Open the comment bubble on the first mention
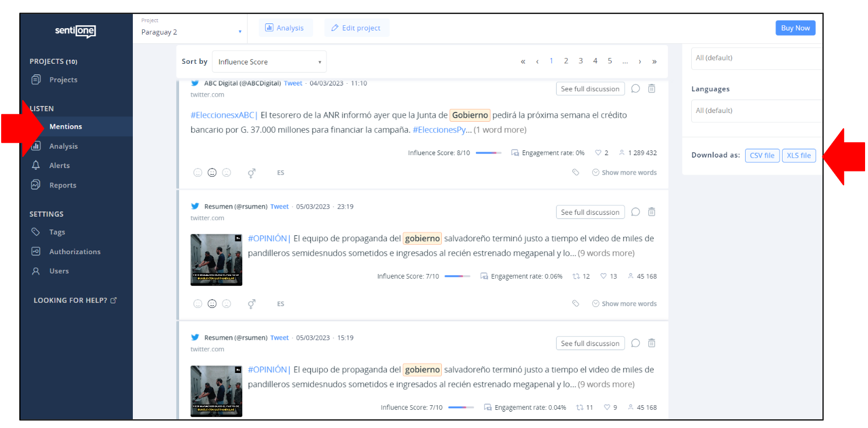 pyautogui.click(x=636, y=88)
